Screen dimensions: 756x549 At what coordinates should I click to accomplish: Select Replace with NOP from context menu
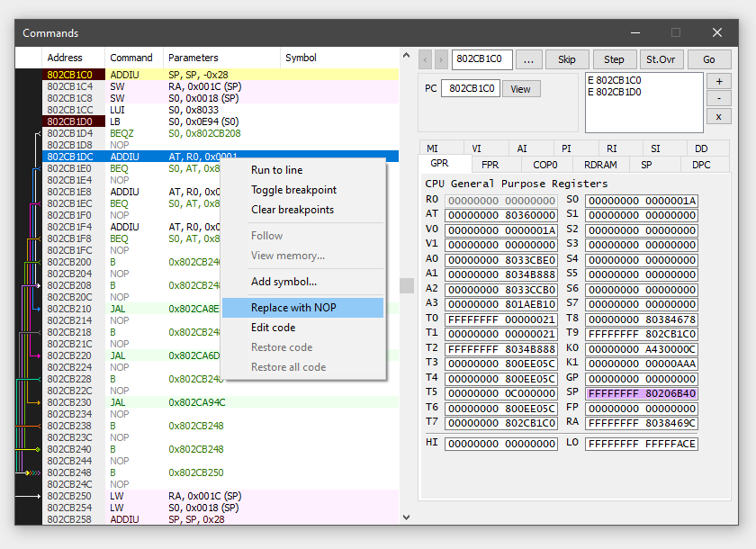point(293,308)
